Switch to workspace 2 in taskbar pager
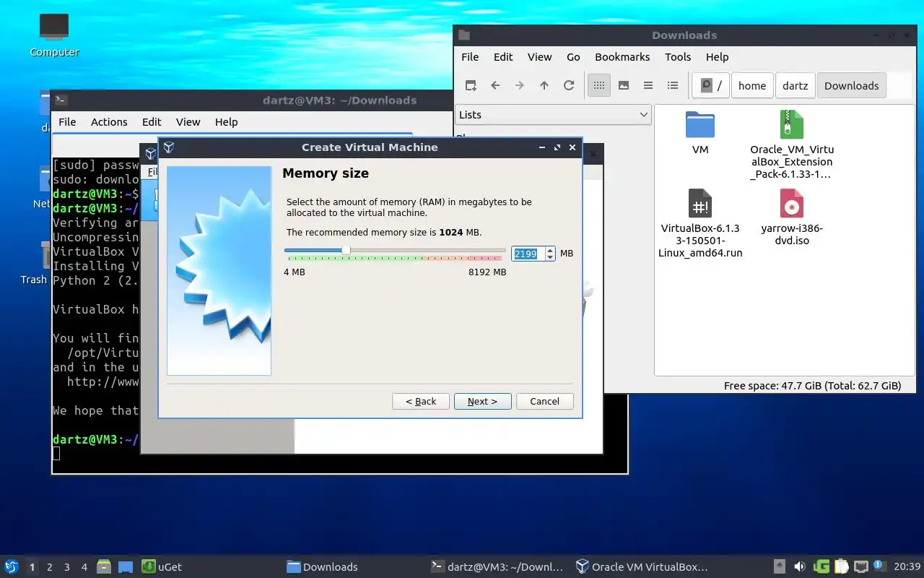This screenshot has width=924, height=578. [49, 567]
